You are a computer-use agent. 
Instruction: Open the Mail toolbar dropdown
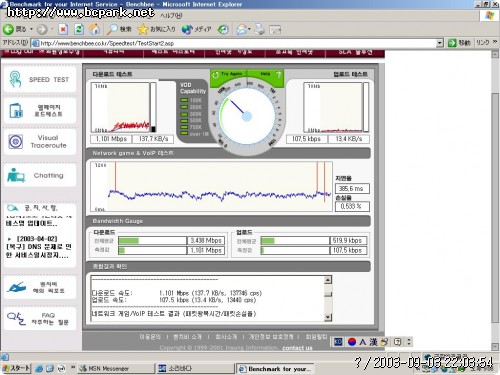pos(243,29)
